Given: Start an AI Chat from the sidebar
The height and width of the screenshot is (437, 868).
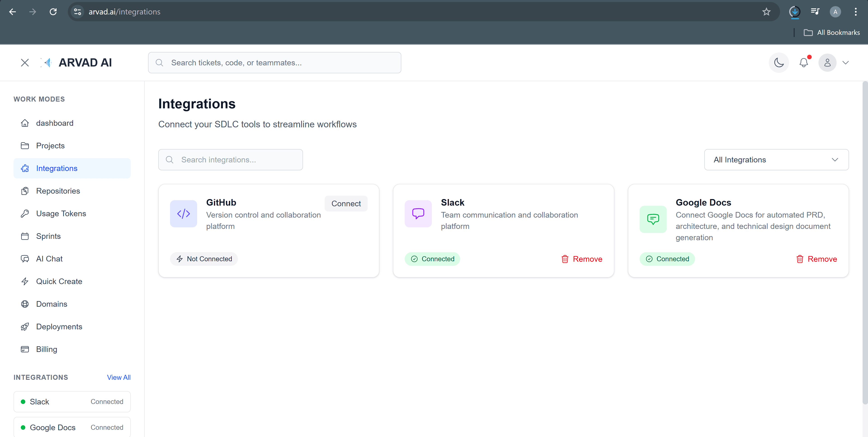Looking at the screenshot, I should pos(49,259).
